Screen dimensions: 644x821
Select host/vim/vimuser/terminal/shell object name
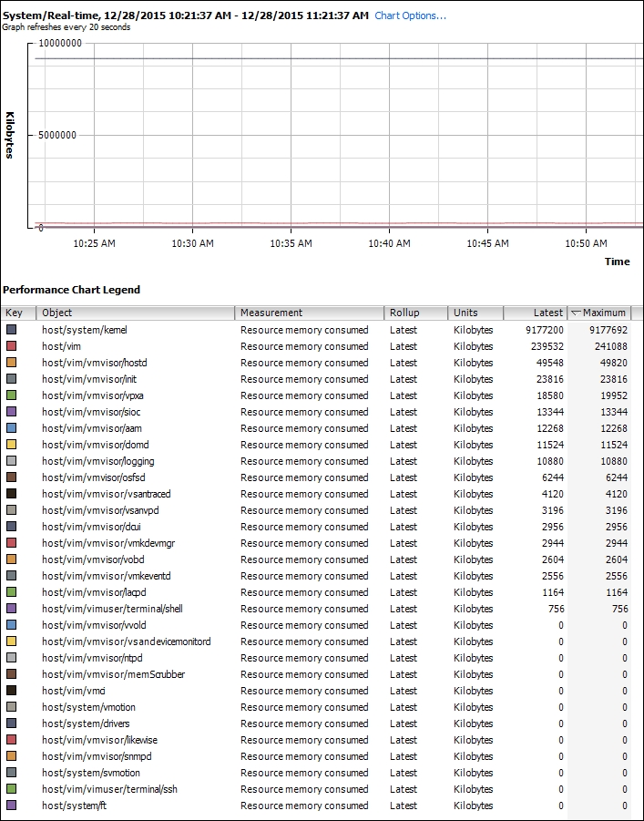click(x=113, y=609)
